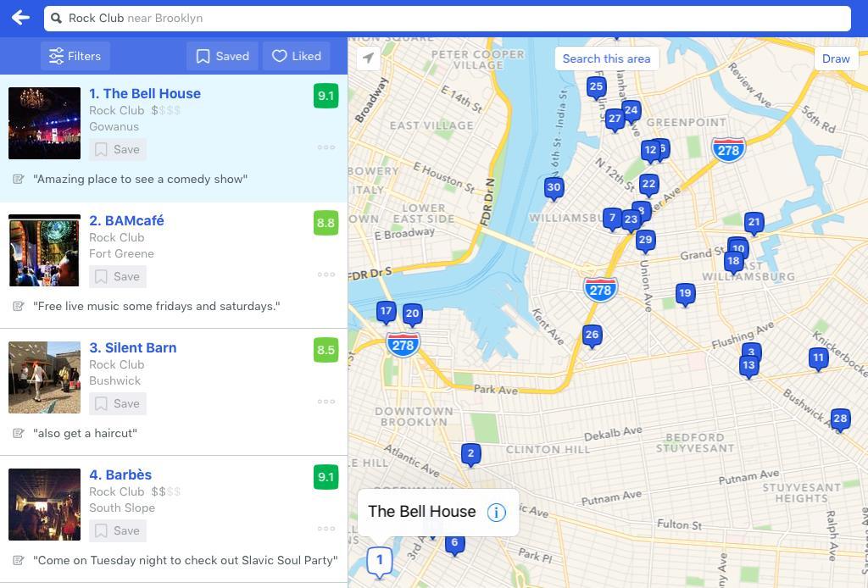The image size is (868, 588).
Task: View the Barbès photo thumbnail
Action: coord(44,504)
